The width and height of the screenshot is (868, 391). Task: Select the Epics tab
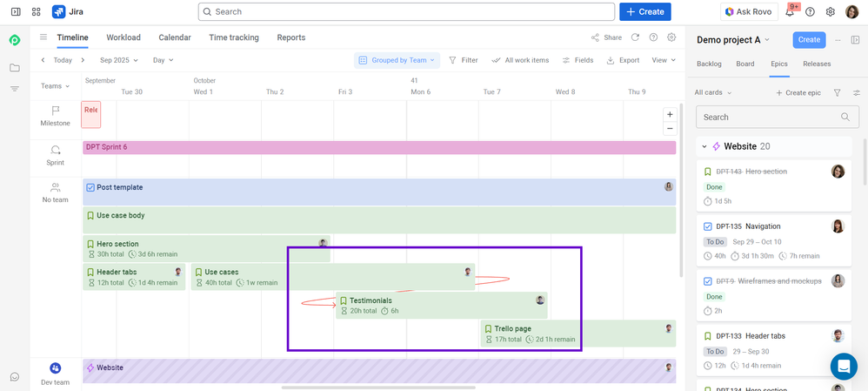(x=779, y=64)
